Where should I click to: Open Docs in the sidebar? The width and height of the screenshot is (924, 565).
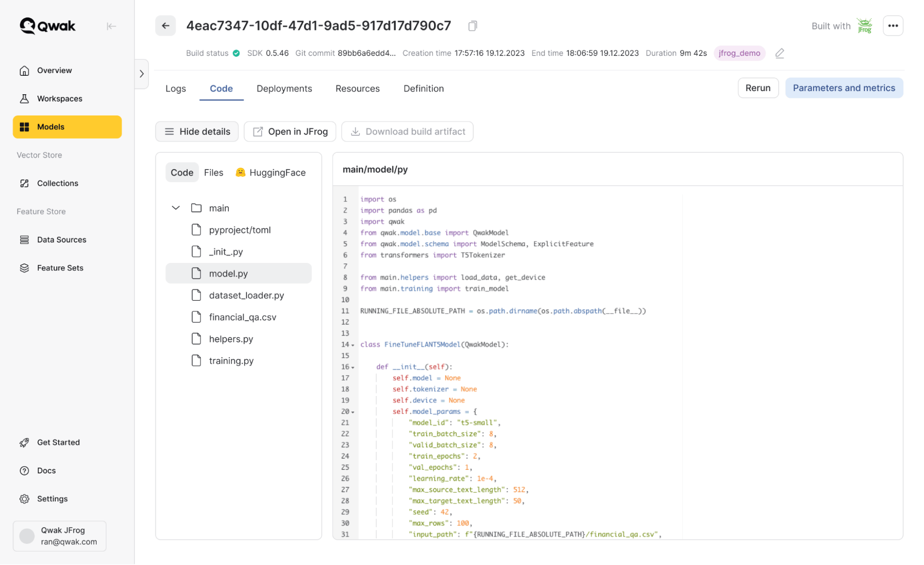pos(67,470)
